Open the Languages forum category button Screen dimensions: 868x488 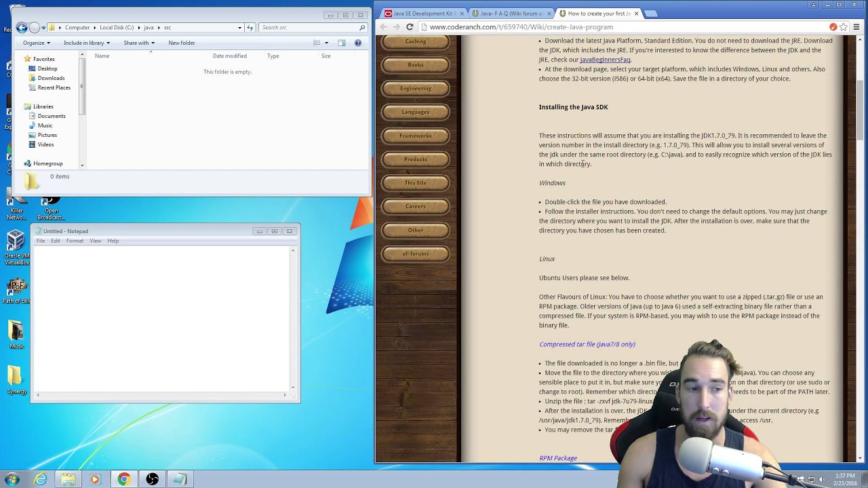(x=416, y=112)
